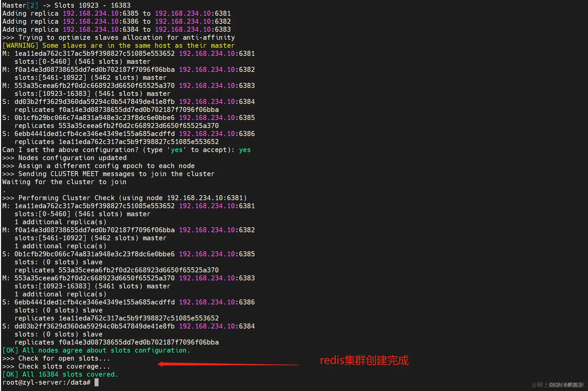Click '[OK] All nodes agree about slots configuration.'
588x391 pixels.
click(96, 350)
